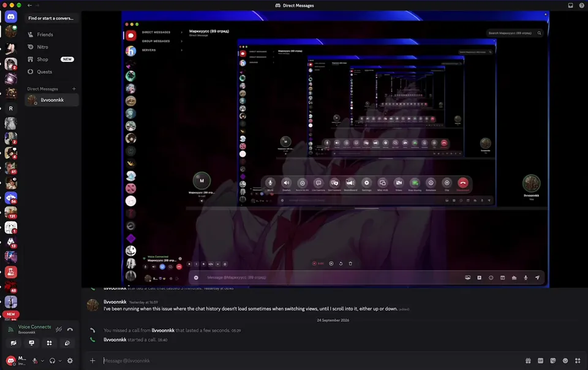The width and height of the screenshot is (588, 370).
Task: Click the 'Direct Messages' sidebar heading
Action: click(x=42, y=89)
